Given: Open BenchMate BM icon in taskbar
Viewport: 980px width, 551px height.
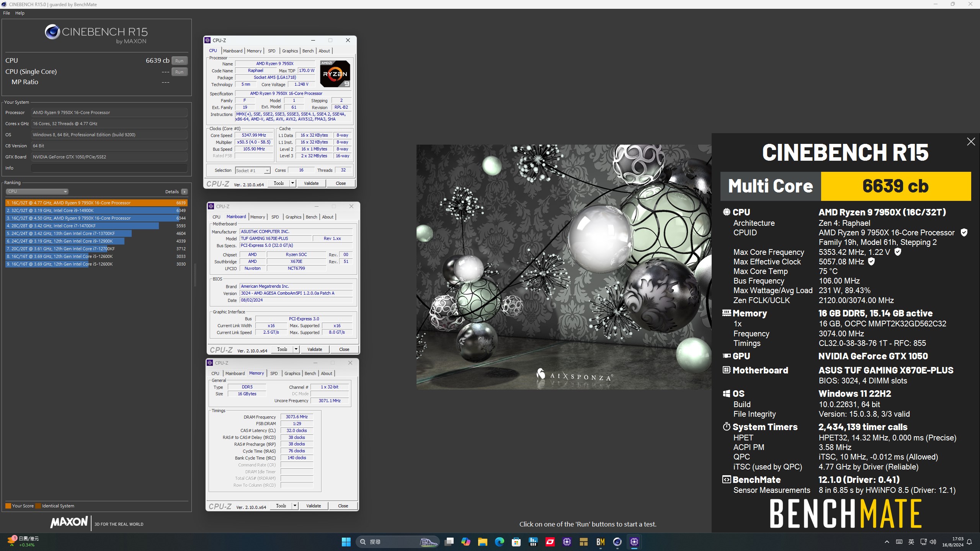Looking at the screenshot, I should [x=600, y=542].
